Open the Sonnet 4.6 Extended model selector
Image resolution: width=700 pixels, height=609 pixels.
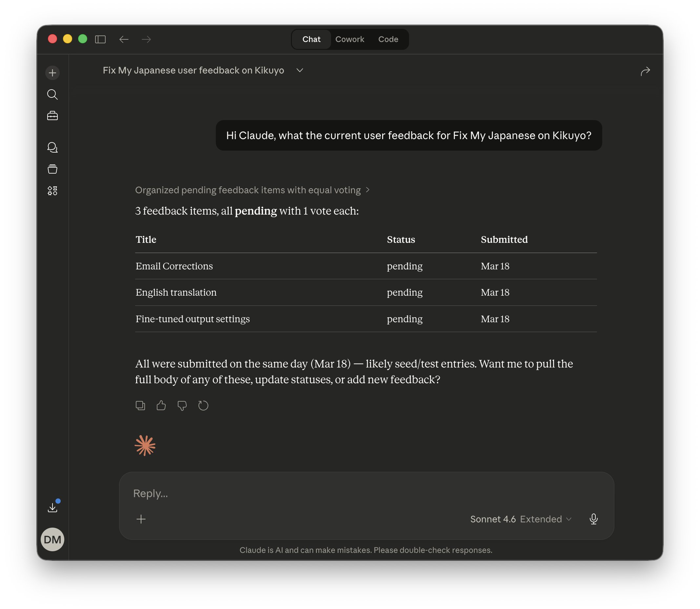[521, 519]
